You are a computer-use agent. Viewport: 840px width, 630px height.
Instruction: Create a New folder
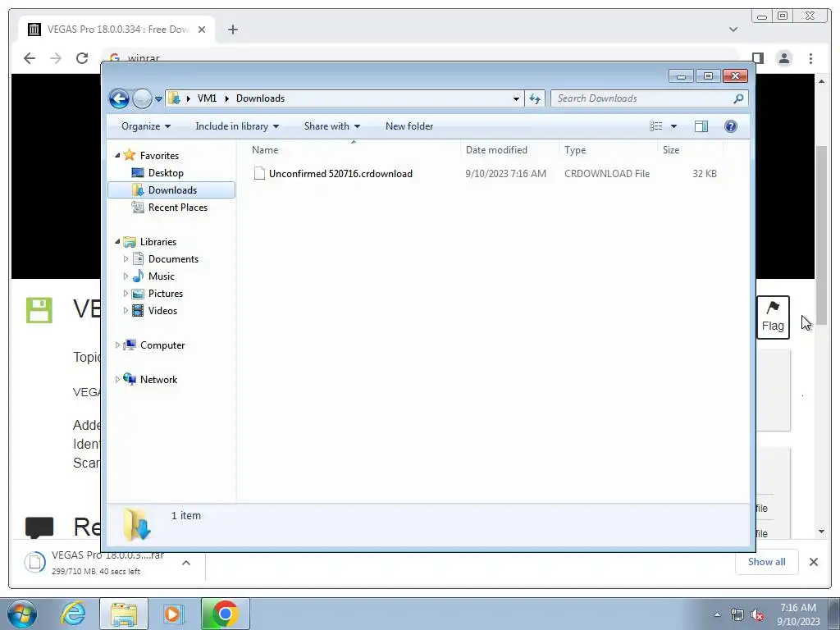409,126
